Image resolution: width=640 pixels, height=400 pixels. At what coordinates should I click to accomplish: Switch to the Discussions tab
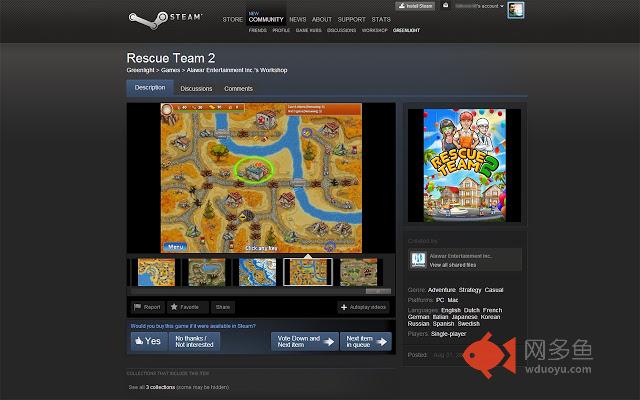click(x=196, y=88)
